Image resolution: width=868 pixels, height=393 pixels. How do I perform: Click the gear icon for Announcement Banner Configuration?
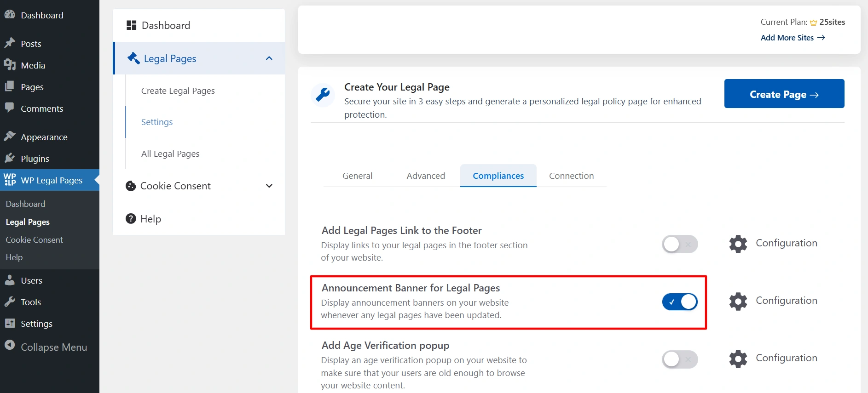(x=738, y=302)
